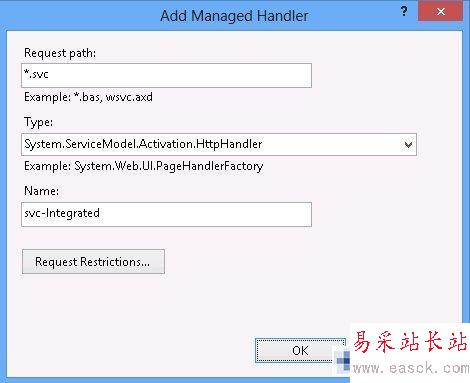Click the "Type:" field label
Screen dimensions: 470x383
pyautogui.click(x=38, y=122)
